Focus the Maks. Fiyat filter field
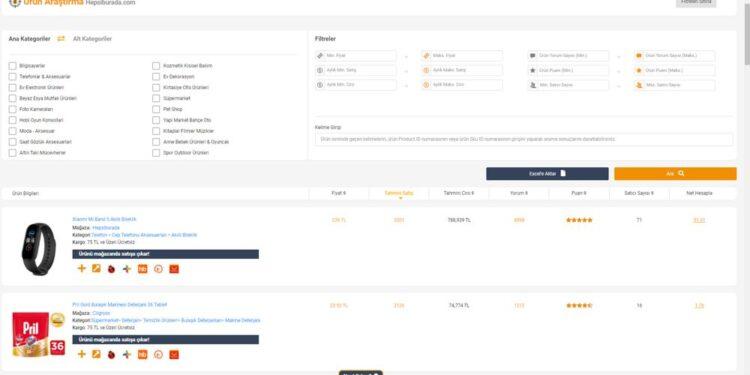The image size is (750, 375). pyautogui.click(x=462, y=56)
